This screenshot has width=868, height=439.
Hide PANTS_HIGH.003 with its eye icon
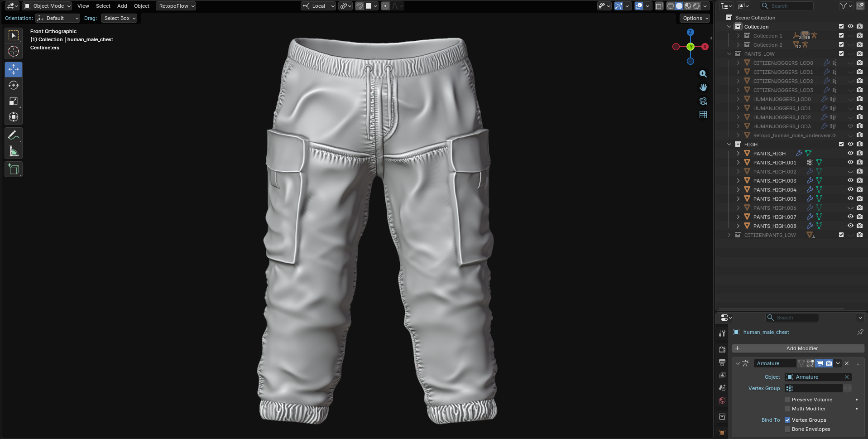[850, 180]
